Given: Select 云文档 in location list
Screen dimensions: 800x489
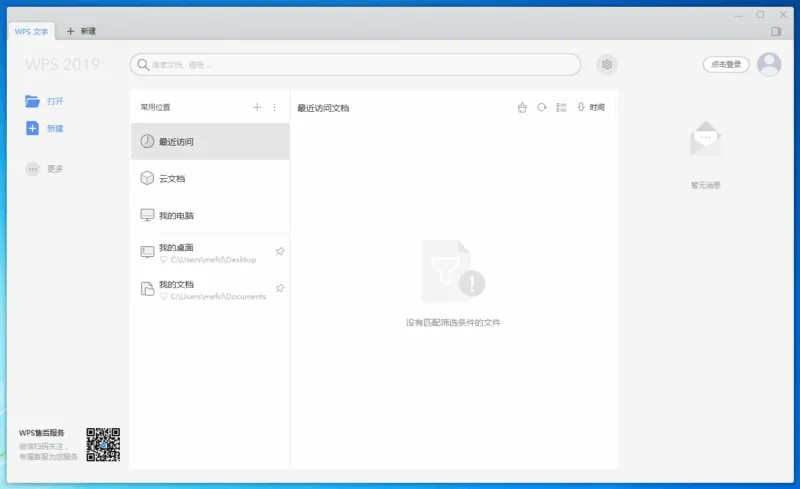Looking at the screenshot, I should point(210,178).
